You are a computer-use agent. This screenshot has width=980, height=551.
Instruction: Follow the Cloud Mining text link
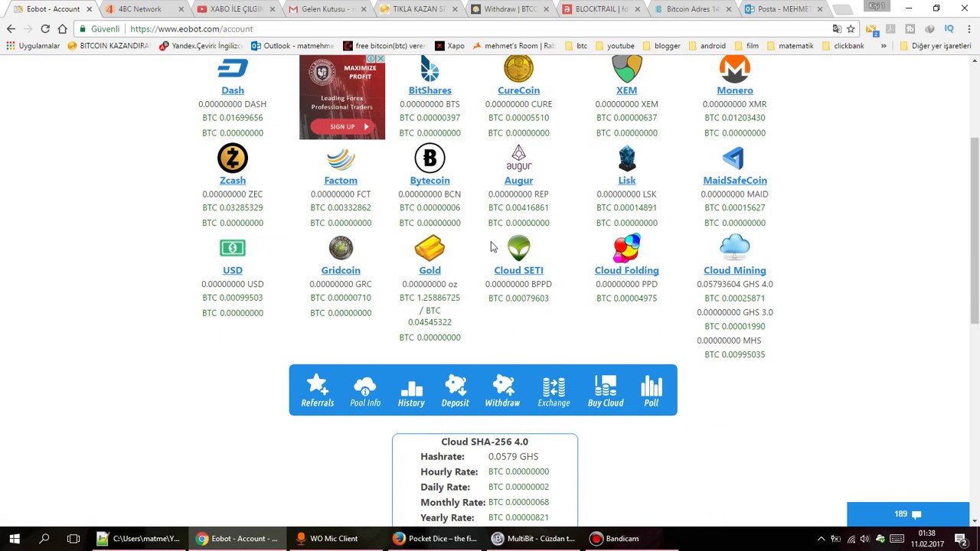pos(734,270)
